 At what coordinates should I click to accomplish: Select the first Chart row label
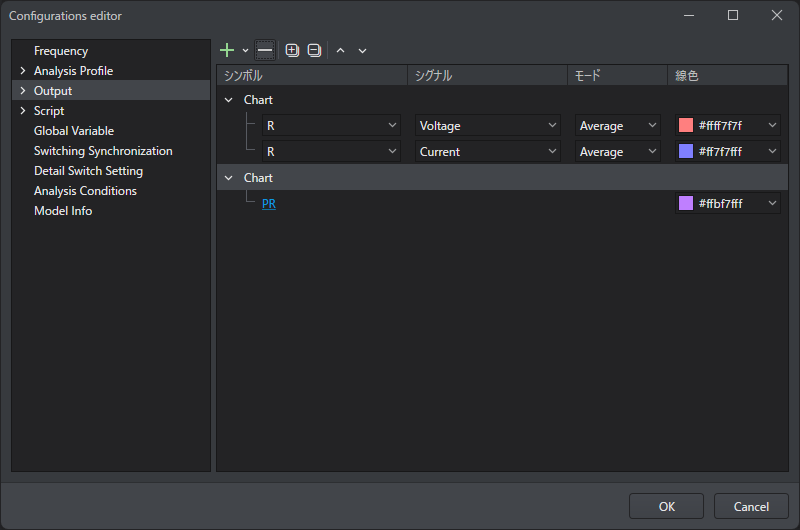[258, 100]
